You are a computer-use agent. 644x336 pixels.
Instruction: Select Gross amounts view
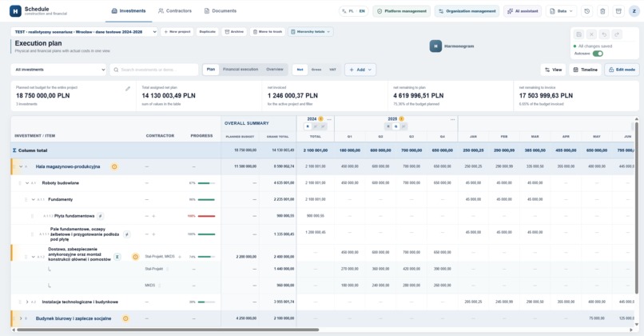click(x=316, y=70)
